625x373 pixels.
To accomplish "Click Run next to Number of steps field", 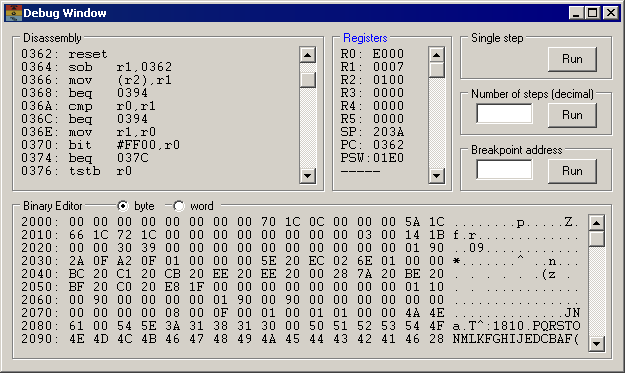I will (572, 115).
